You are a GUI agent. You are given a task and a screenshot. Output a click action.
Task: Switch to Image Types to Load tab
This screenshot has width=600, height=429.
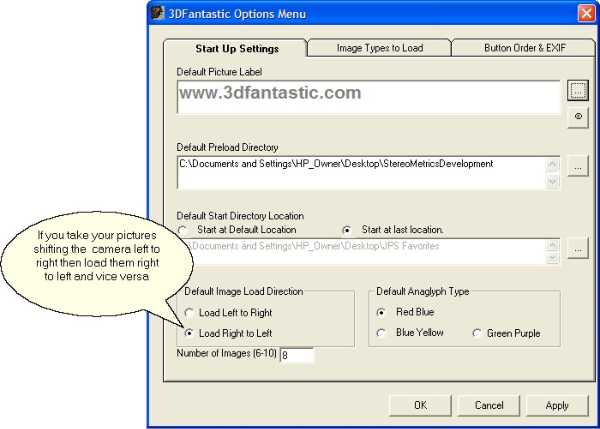pos(379,48)
